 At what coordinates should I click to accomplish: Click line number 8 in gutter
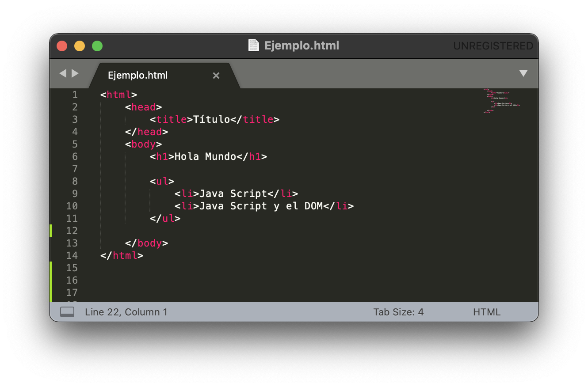75,181
